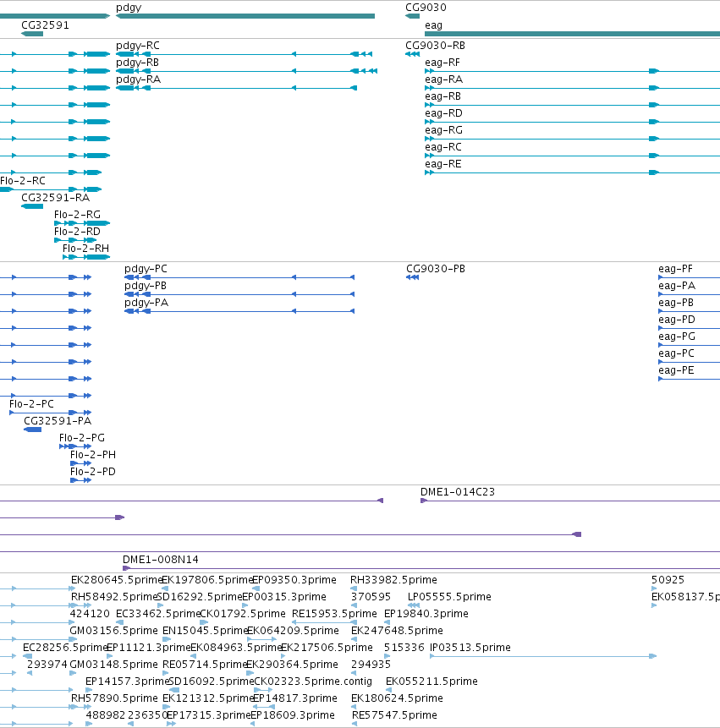
Task: Click EST EC28256.5prime
Action: click(27, 656)
